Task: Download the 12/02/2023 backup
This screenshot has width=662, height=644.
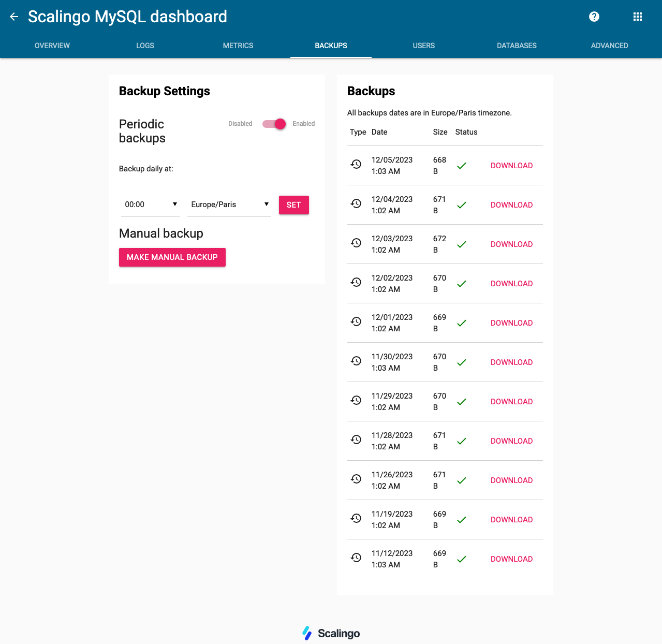Action: (x=511, y=284)
